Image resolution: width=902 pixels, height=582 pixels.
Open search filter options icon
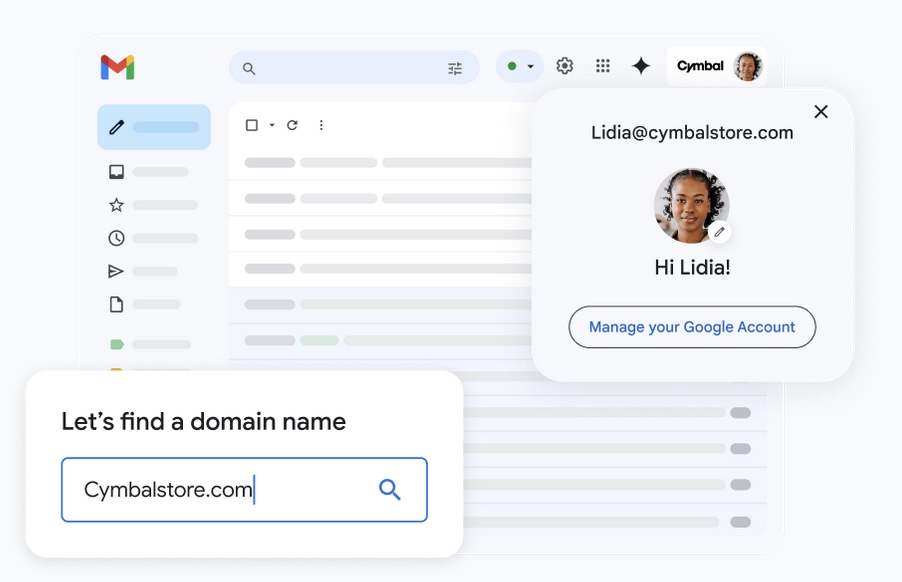click(x=455, y=68)
